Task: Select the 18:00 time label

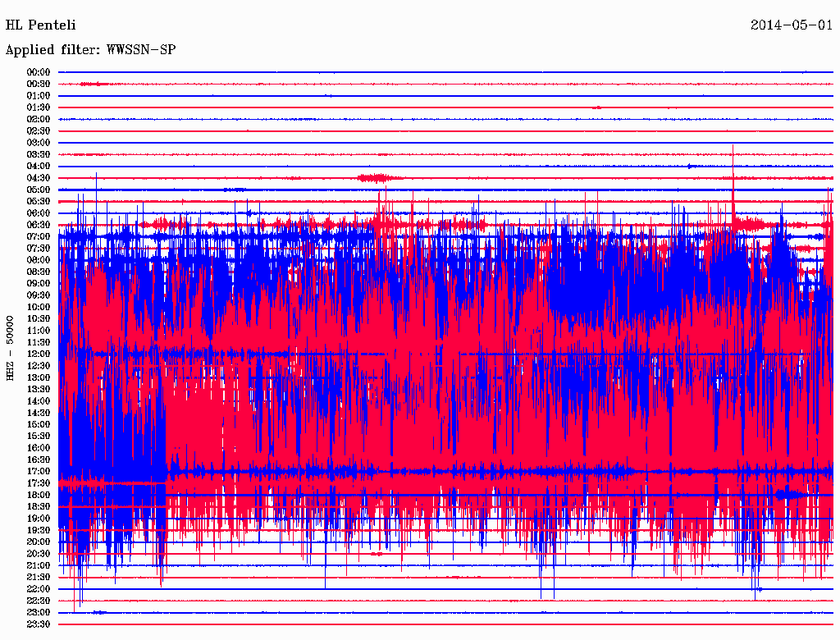Action: pyautogui.click(x=39, y=495)
